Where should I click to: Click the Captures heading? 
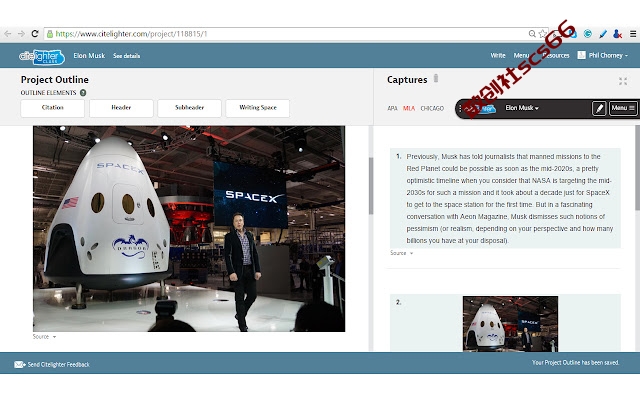[407, 80]
